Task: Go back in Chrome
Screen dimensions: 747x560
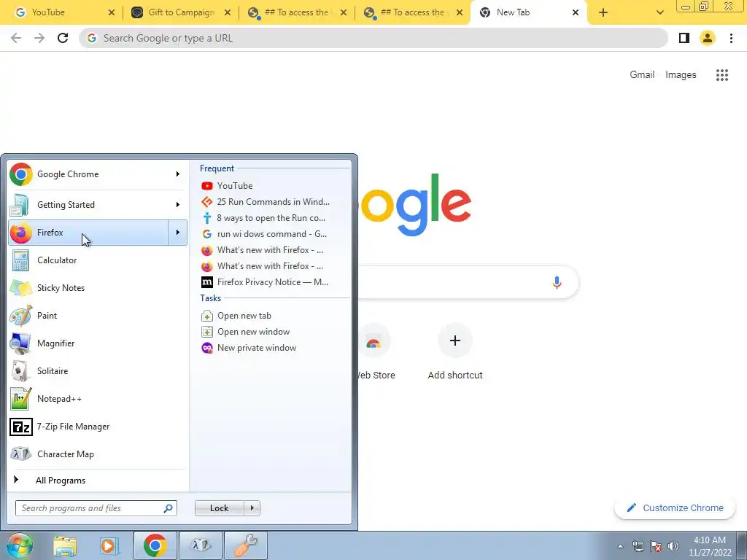Action: 16,38
